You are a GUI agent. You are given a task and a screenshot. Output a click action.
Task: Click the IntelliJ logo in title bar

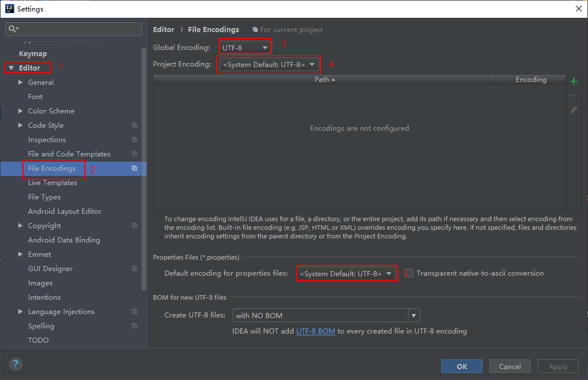[x=9, y=9]
